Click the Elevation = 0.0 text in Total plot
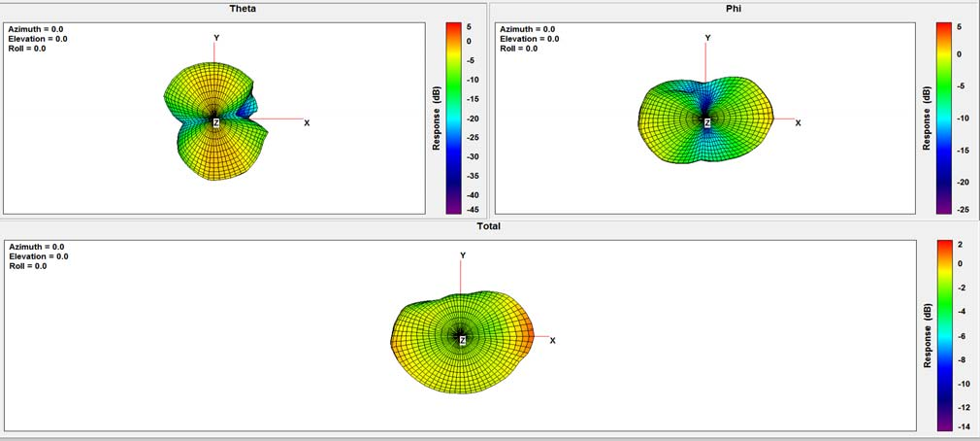Viewport: 980px width, 441px height. pyautogui.click(x=40, y=256)
